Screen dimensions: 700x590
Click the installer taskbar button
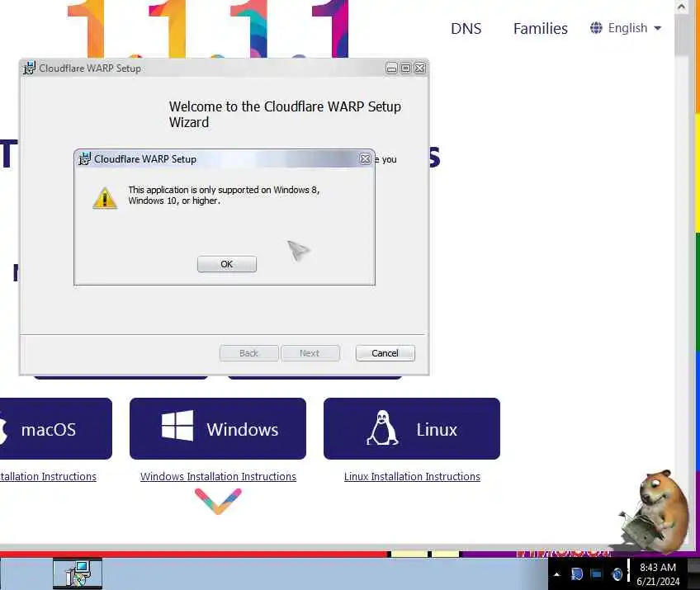78,573
